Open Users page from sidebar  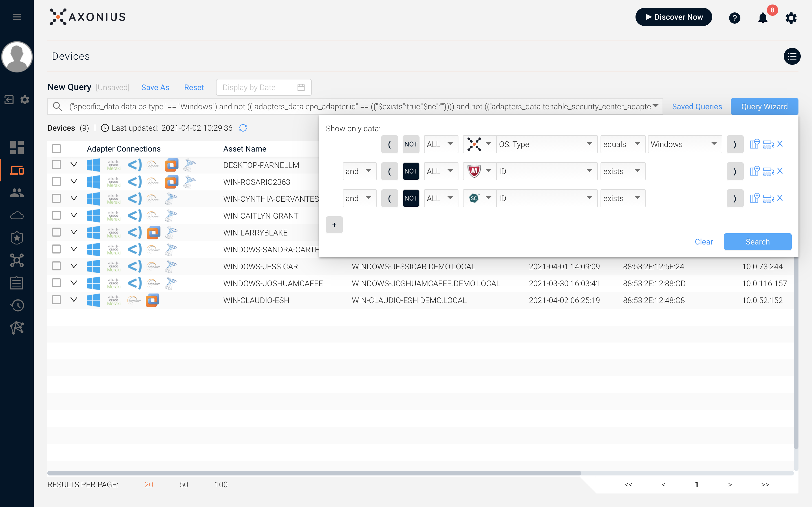(x=17, y=193)
